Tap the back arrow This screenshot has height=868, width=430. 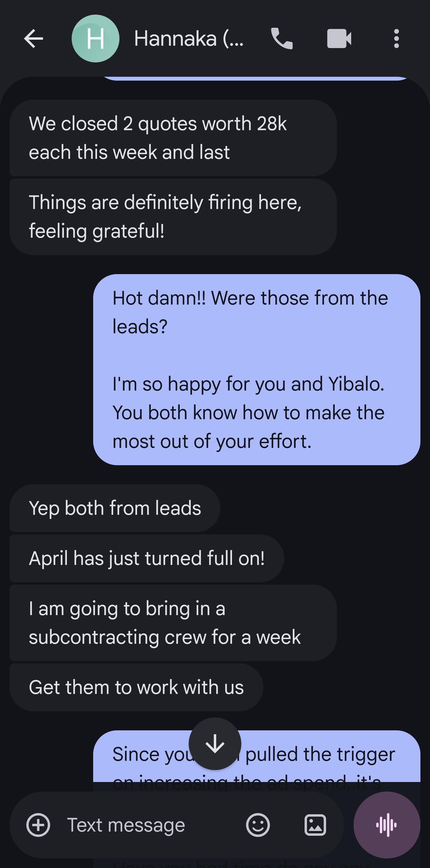click(33, 39)
